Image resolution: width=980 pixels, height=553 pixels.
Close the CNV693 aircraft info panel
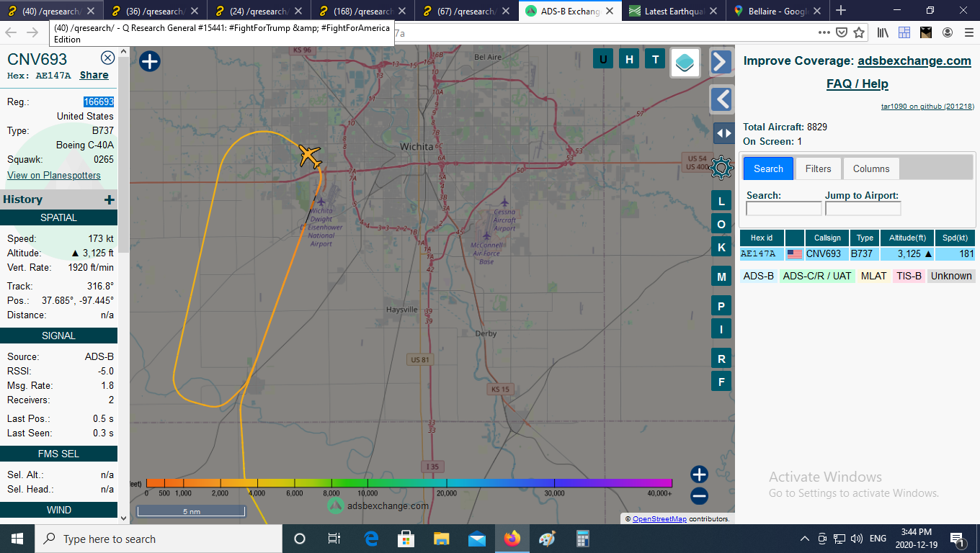(x=107, y=58)
